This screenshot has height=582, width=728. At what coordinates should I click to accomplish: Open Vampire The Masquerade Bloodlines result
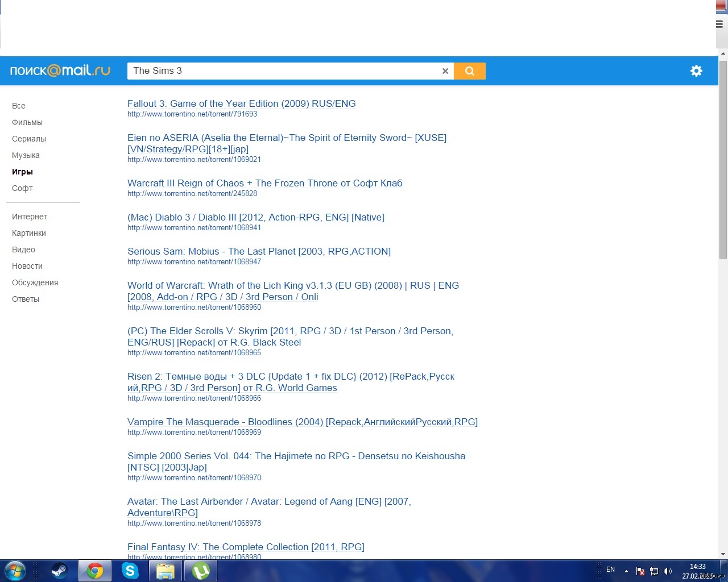point(302,422)
